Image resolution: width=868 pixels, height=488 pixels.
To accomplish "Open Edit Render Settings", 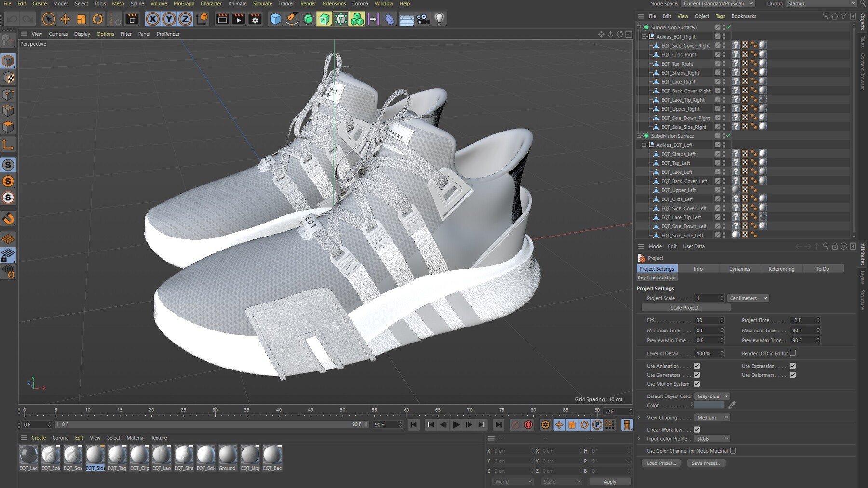I will pos(255,19).
